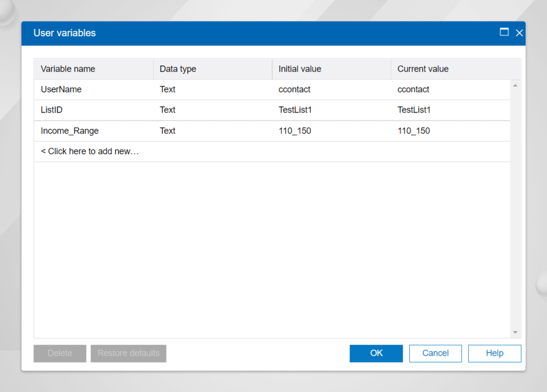Open the User variables dialog maximize icon
The image size is (547, 392).
tap(504, 33)
